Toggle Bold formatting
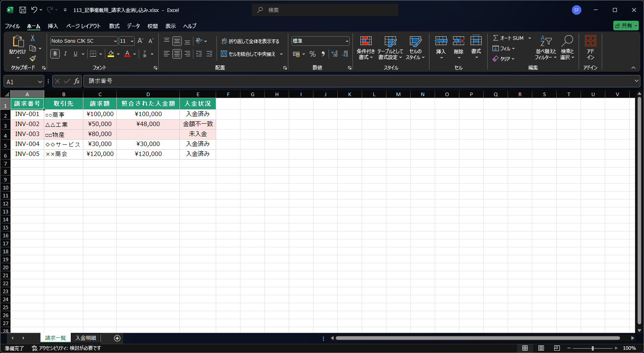Image resolution: width=644 pixels, height=353 pixels. click(x=55, y=54)
